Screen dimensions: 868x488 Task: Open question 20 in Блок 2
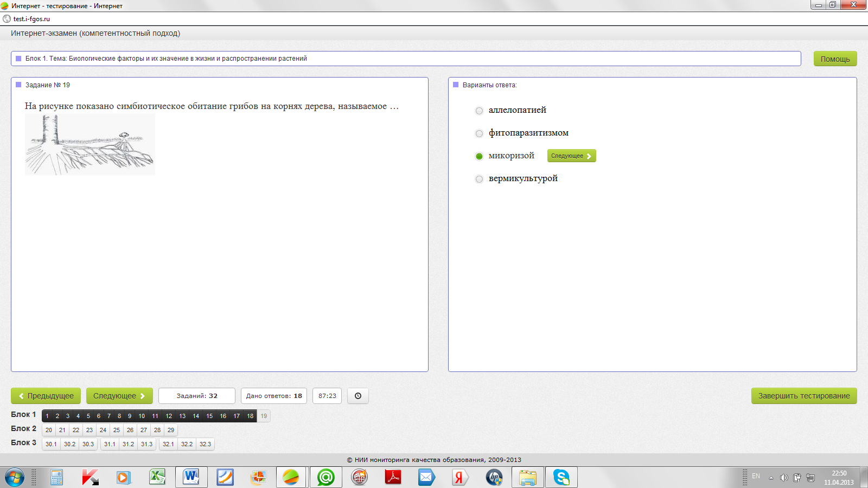49,430
